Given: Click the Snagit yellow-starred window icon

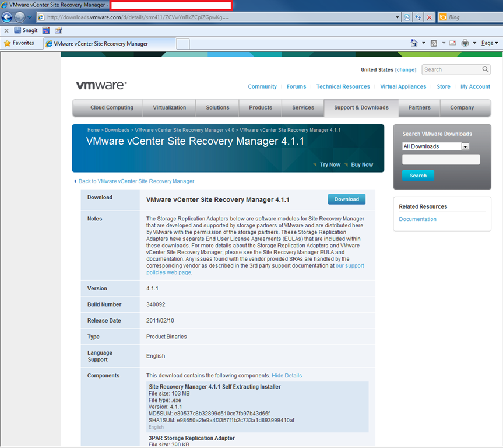Looking at the screenshot, I should coord(58,30).
